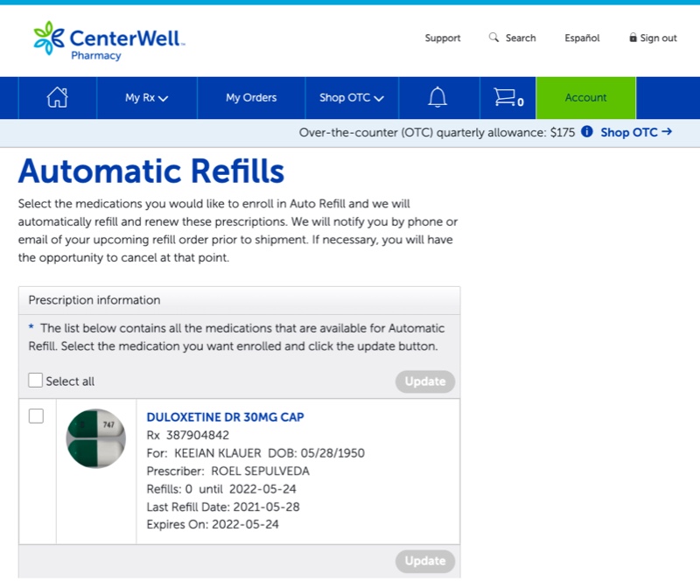Tick the Duloxetine DR 30MG checkbox
The image size is (700, 588).
[36, 416]
